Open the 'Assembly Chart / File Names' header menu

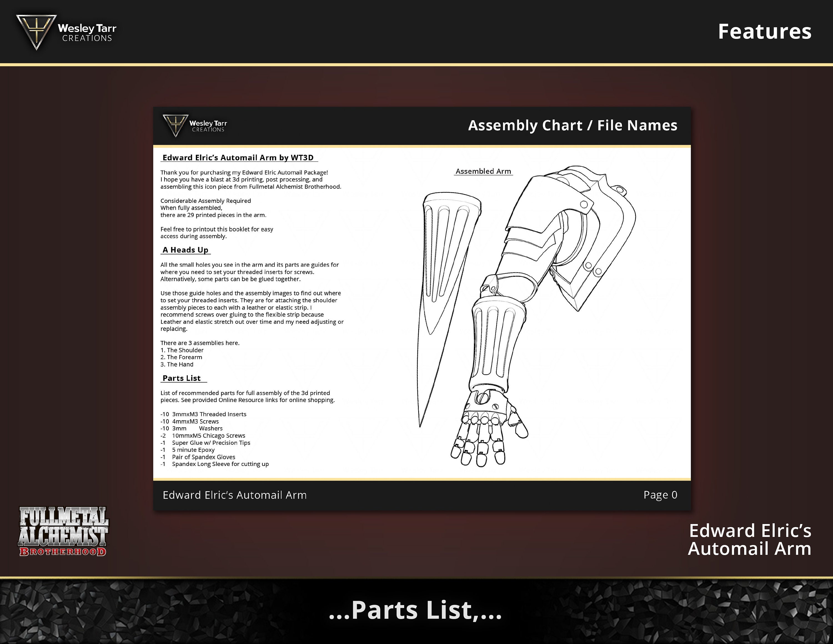pos(572,125)
